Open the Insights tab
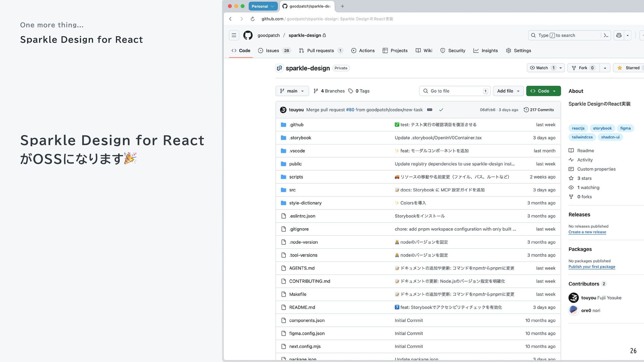This screenshot has height=362, width=644. tap(486, 51)
